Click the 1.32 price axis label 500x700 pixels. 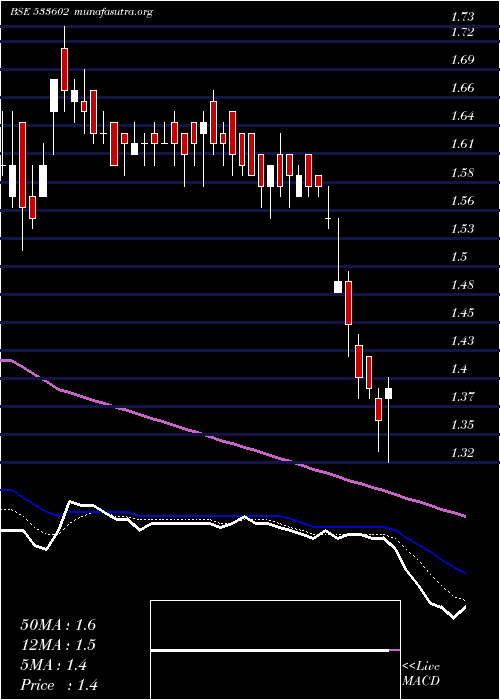pyautogui.click(x=463, y=453)
